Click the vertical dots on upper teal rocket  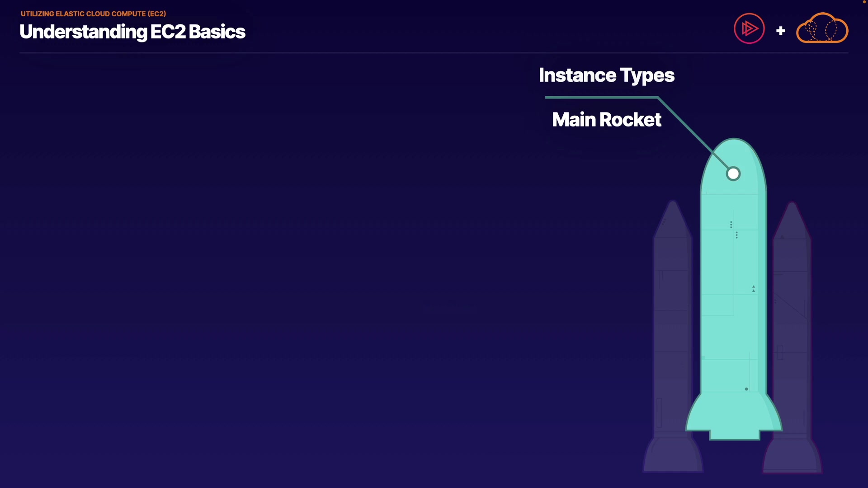point(731,225)
